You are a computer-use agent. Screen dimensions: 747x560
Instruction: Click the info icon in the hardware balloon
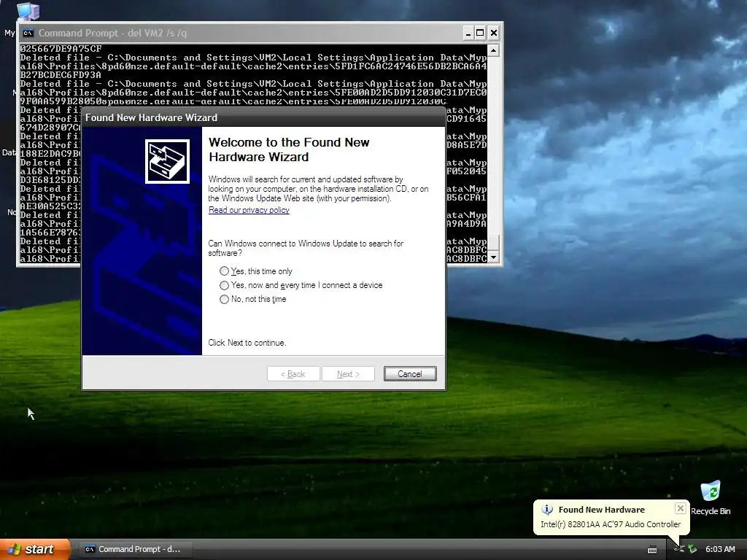point(547,510)
